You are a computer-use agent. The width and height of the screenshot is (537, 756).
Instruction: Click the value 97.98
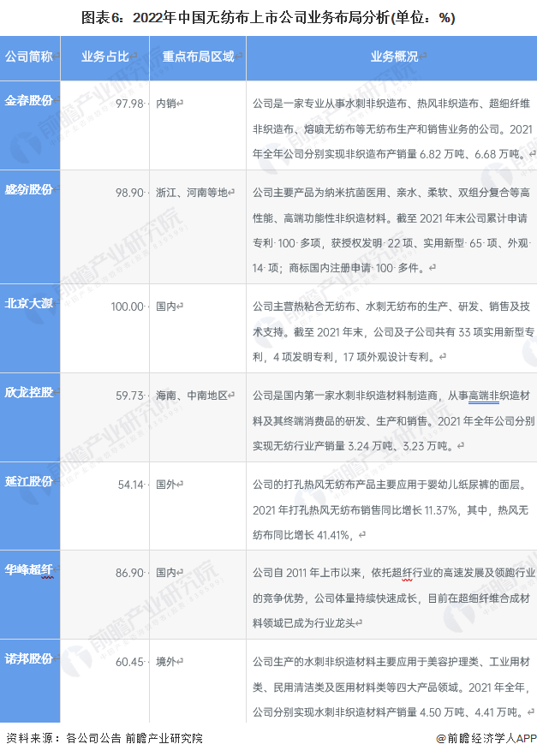tap(129, 104)
